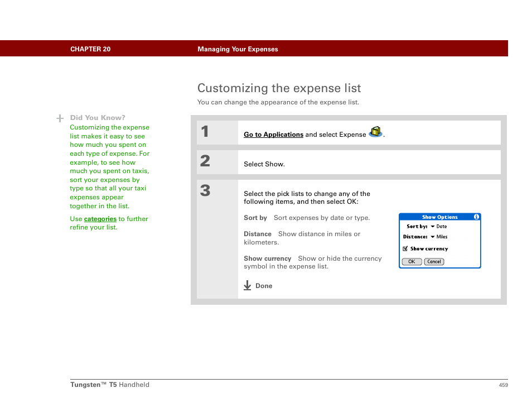Click the 'Managing Your Expenses' header text
This screenshot has height=412, width=532.
pyautogui.click(x=238, y=49)
